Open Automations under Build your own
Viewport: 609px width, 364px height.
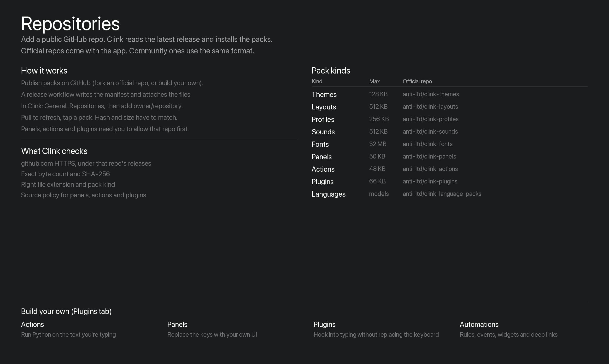[x=479, y=324]
